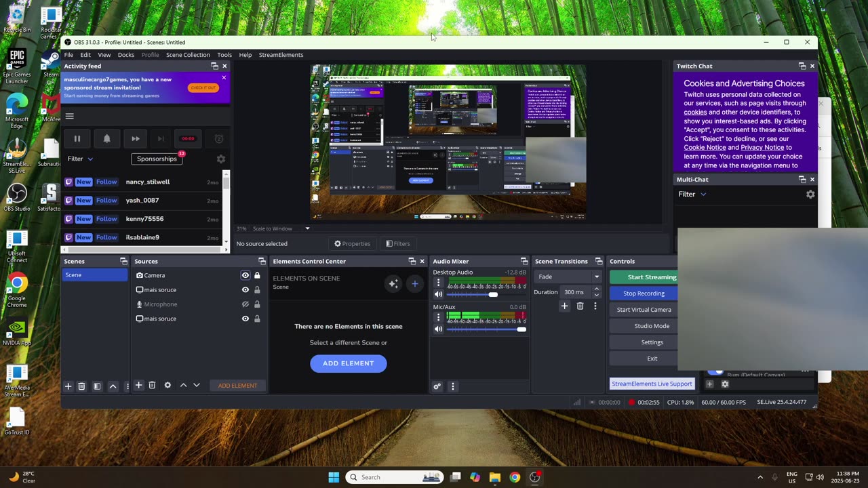The width and height of the screenshot is (868, 488).
Task: Enable Studio Mode
Action: click(x=644, y=326)
